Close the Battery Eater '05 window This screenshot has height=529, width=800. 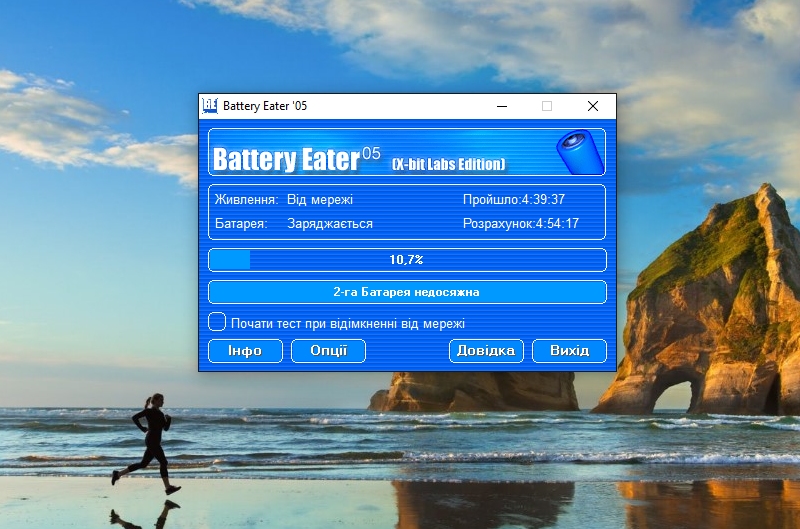pyautogui.click(x=593, y=106)
